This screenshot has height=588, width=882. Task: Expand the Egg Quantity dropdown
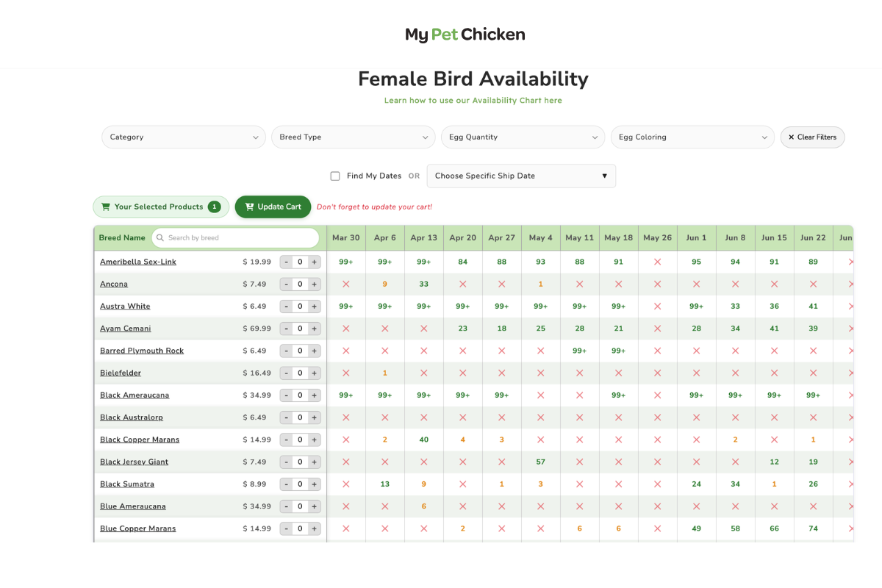coord(523,137)
